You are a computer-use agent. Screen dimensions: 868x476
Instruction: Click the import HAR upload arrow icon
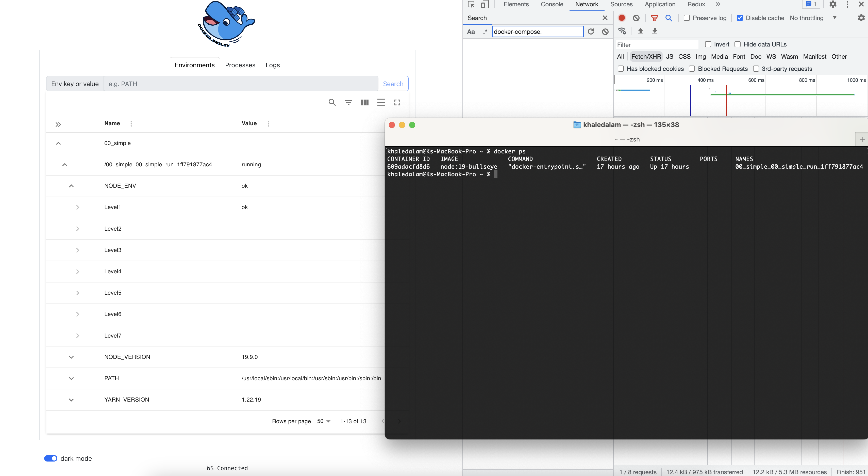(641, 31)
